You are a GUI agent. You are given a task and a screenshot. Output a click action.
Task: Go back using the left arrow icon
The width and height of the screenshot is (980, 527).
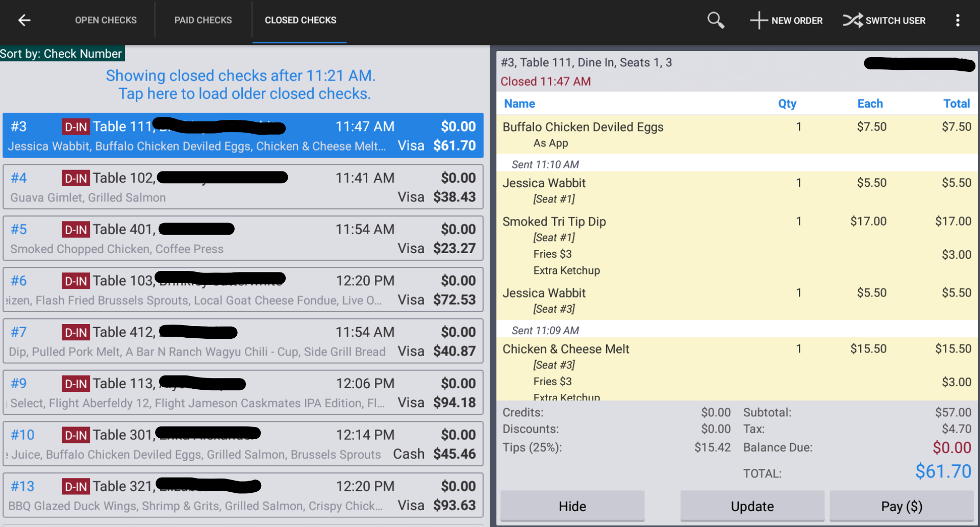click(x=24, y=20)
